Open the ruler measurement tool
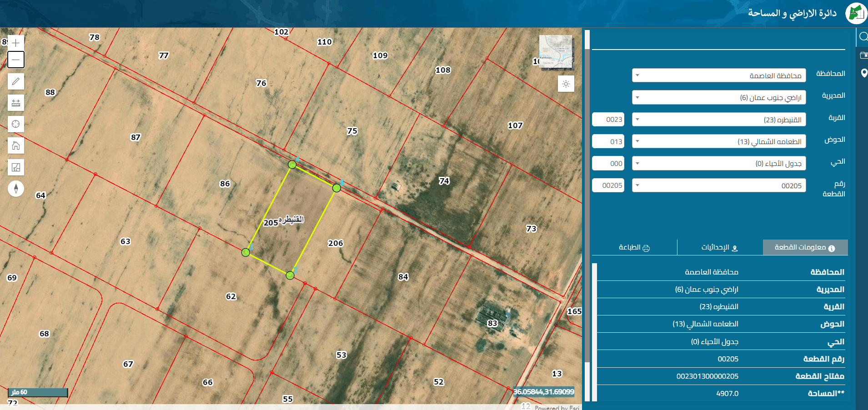Image resolution: width=868 pixels, height=410 pixels. pyautogui.click(x=16, y=103)
